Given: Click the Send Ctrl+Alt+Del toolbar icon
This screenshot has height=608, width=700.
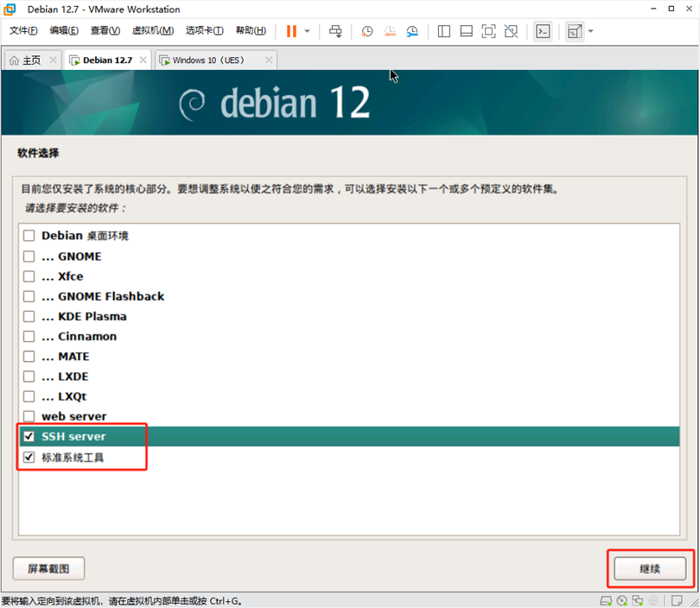Looking at the screenshot, I should coord(335,31).
